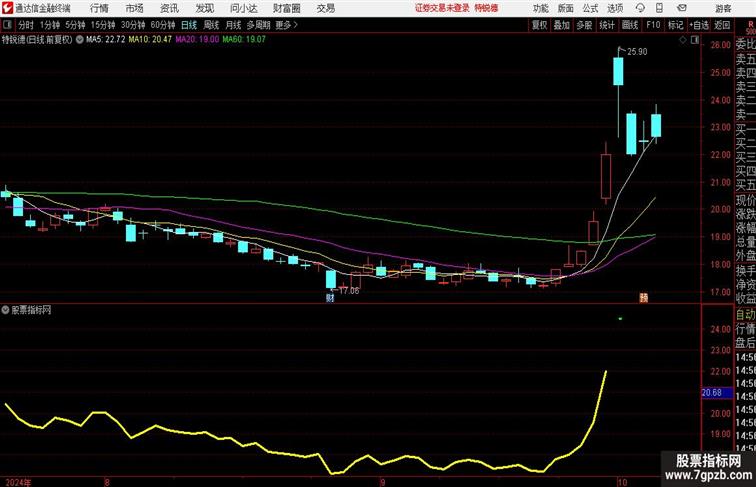Click the MA60: 19.07 indicator label
The width and height of the screenshot is (756, 487).
pos(244,40)
